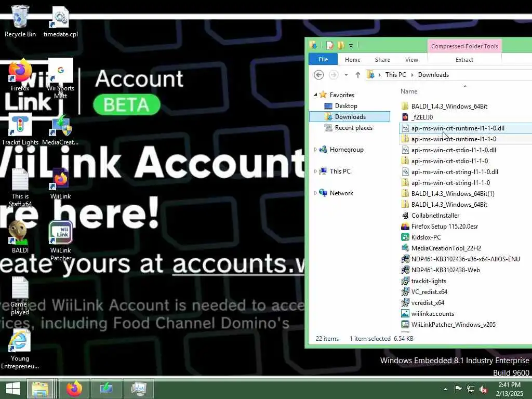Open the MediaCreat... desktop shortcut
Image resolution: width=532 pixels, height=399 pixels.
[x=60, y=130]
